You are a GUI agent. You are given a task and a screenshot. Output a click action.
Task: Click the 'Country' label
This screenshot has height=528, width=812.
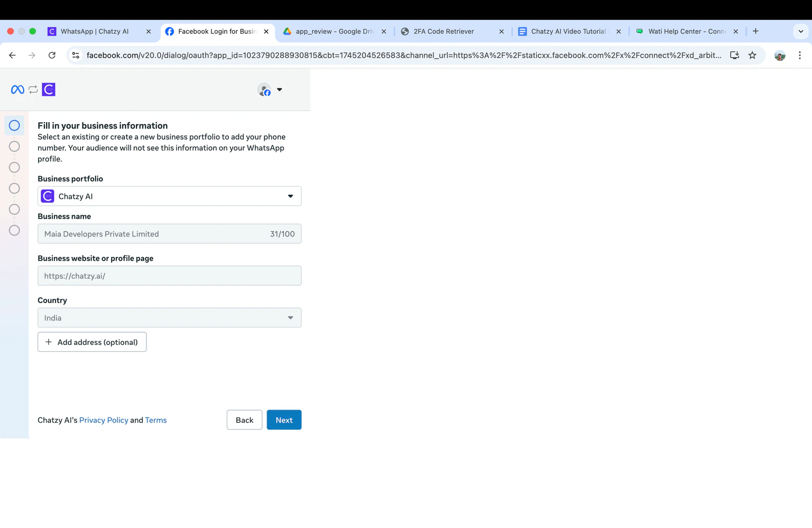[x=52, y=301]
